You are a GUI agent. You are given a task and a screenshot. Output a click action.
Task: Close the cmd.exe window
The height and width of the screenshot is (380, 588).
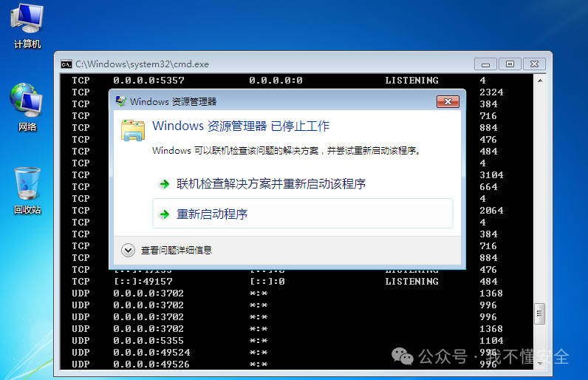click(x=534, y=64)
